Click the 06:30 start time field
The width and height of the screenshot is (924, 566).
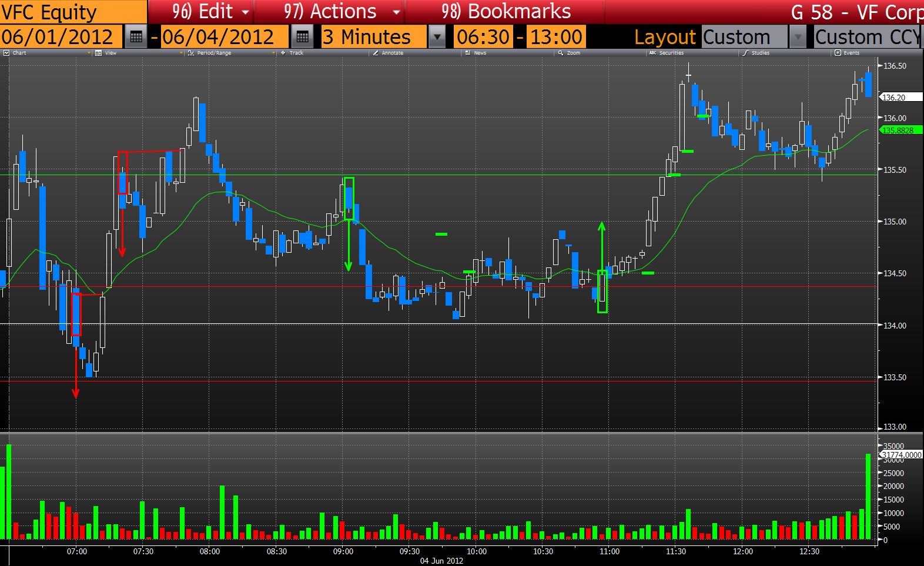tap(483, 37)
